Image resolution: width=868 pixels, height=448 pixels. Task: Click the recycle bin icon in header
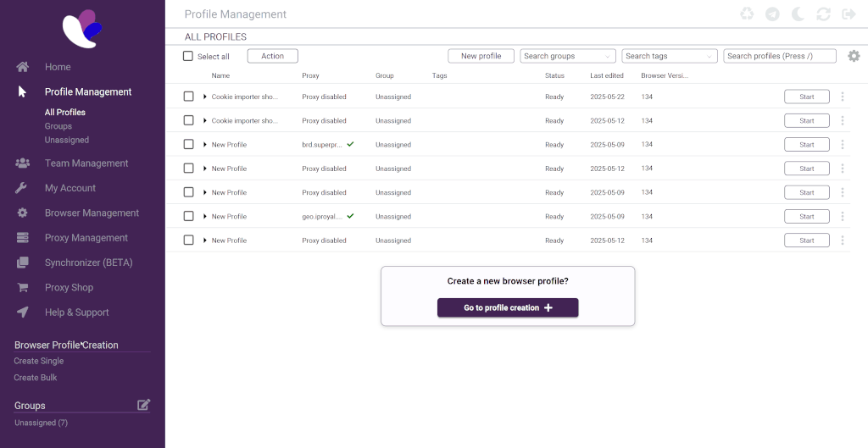(747, 14)
